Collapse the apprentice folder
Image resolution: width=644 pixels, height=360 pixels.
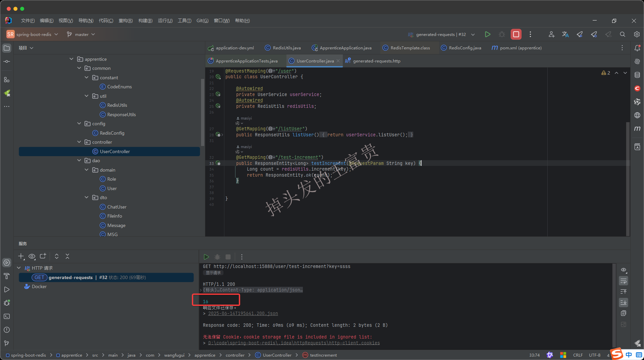71,59
